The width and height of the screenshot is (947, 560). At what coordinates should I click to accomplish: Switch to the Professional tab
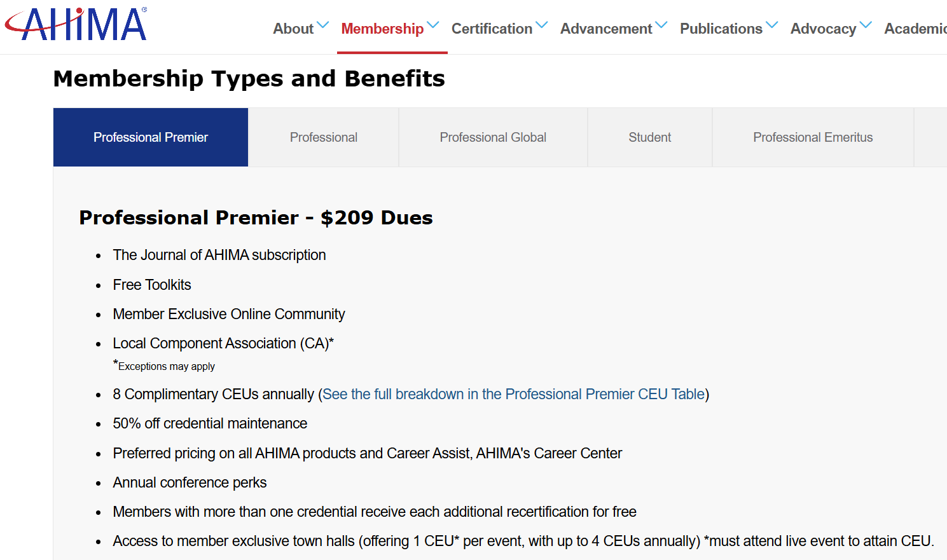[324, 137]
